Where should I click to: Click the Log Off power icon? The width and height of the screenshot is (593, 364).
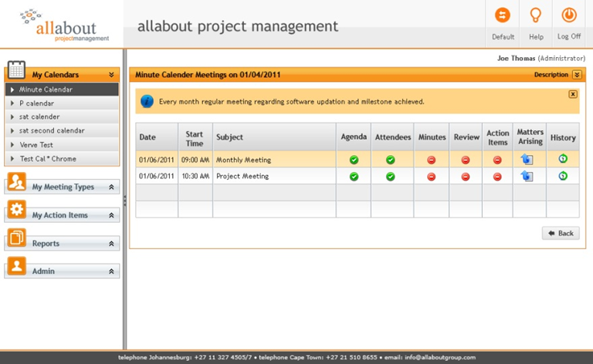[569, 15]
